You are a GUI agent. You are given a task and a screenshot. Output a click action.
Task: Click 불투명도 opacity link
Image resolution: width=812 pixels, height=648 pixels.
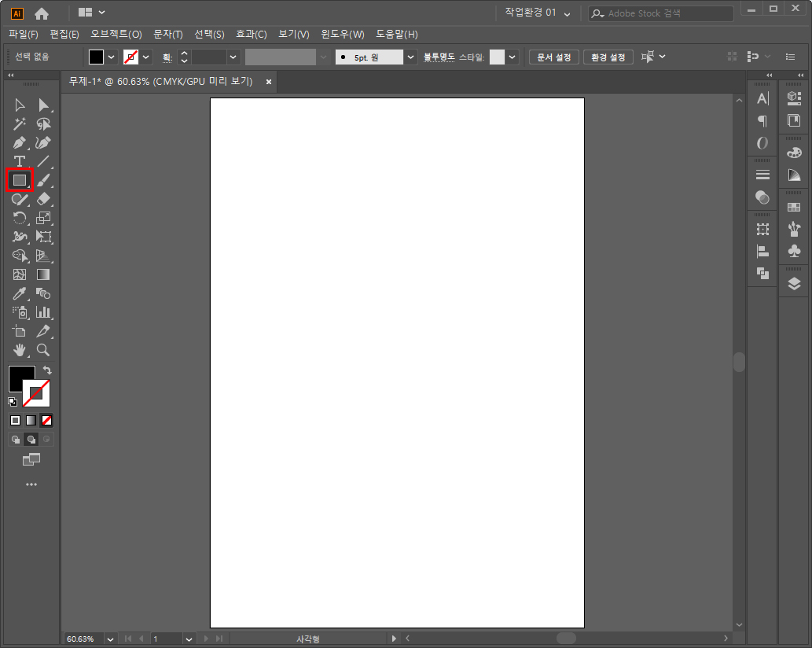[439, 57]
